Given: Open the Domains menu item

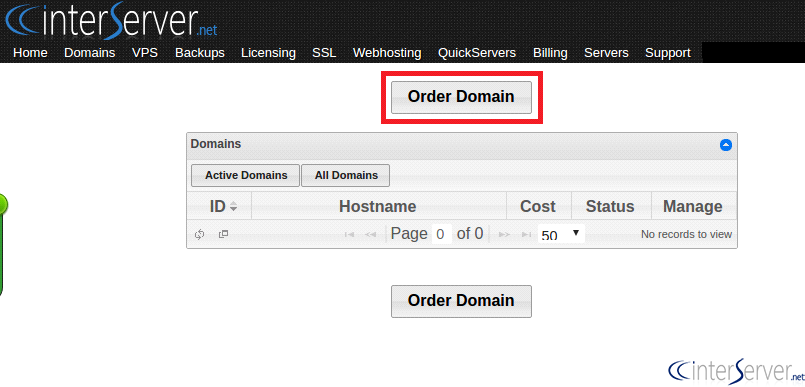Looking at the screenshot, I should pyautogui.click(x=90, y=53).
